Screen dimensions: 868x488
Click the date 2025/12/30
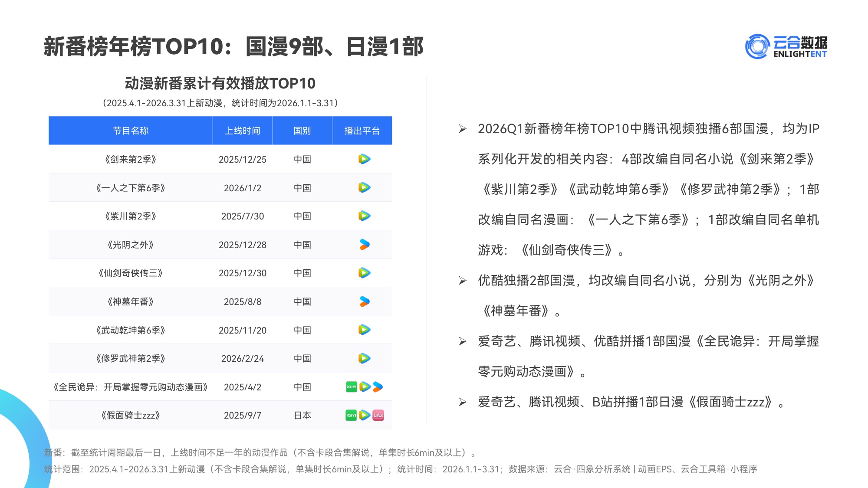click(243, 273)
